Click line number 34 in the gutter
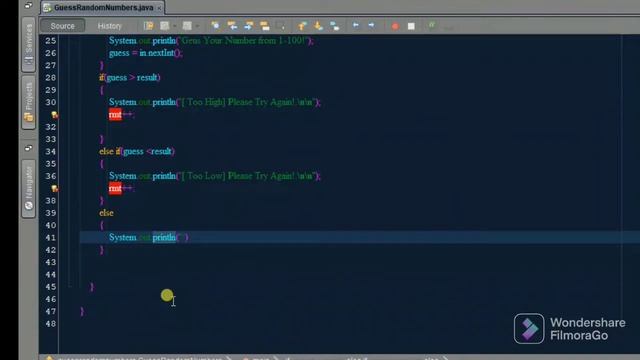The height and width of the screenshot is (360, 640). click(x=51, y=151)
